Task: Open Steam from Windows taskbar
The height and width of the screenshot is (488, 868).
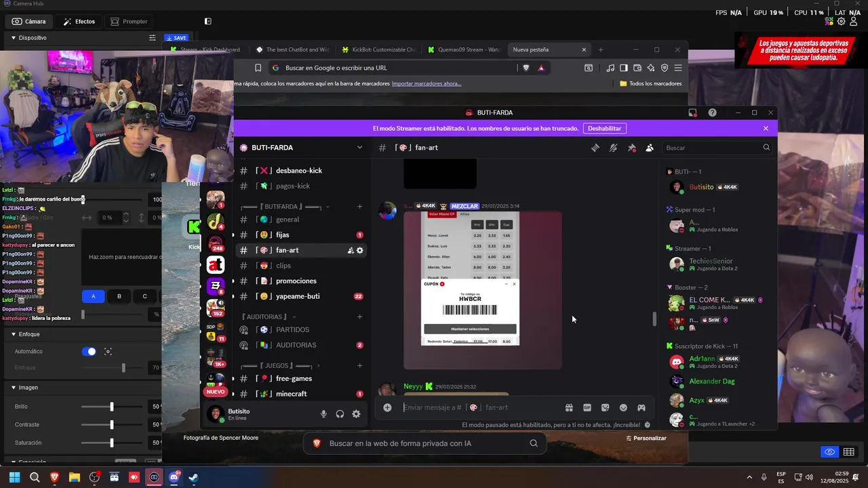Action: [x=193, y=477]
